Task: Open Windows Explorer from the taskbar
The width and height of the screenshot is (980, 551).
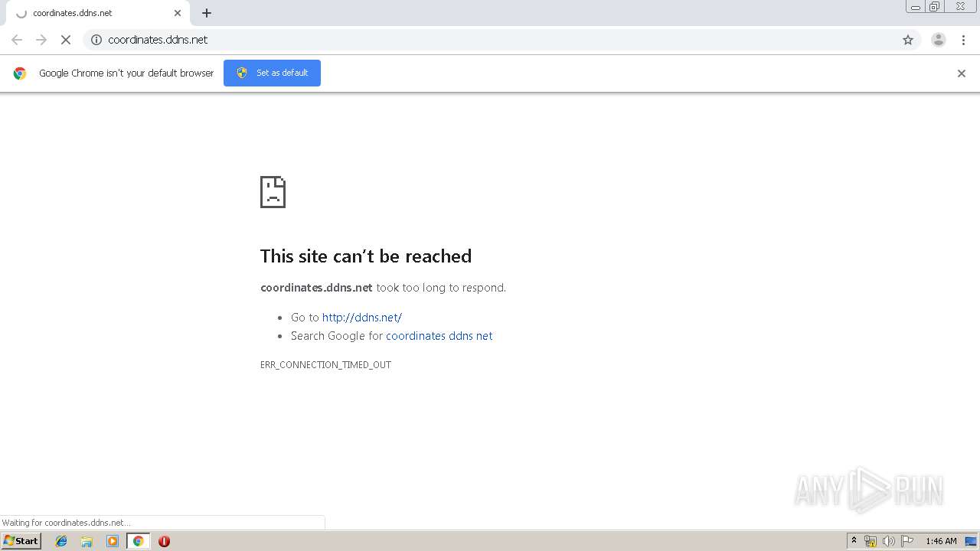Action: point(87,541)
